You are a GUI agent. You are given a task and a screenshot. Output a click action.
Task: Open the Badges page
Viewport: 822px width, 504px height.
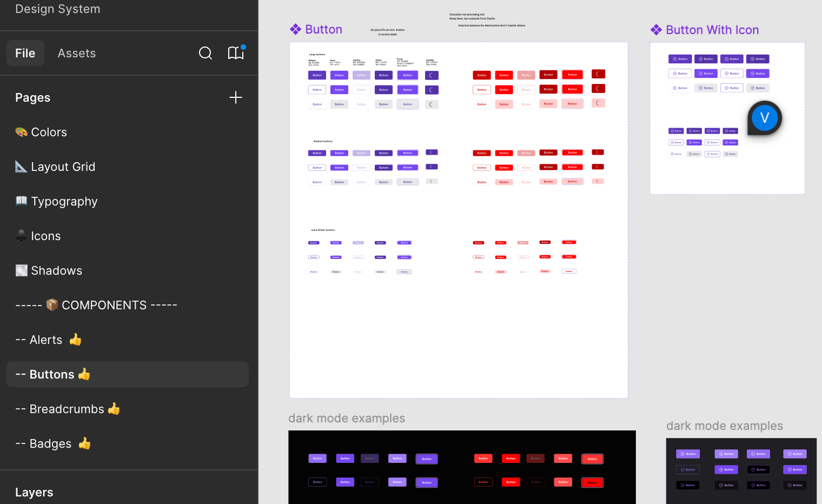coord(128,443)
